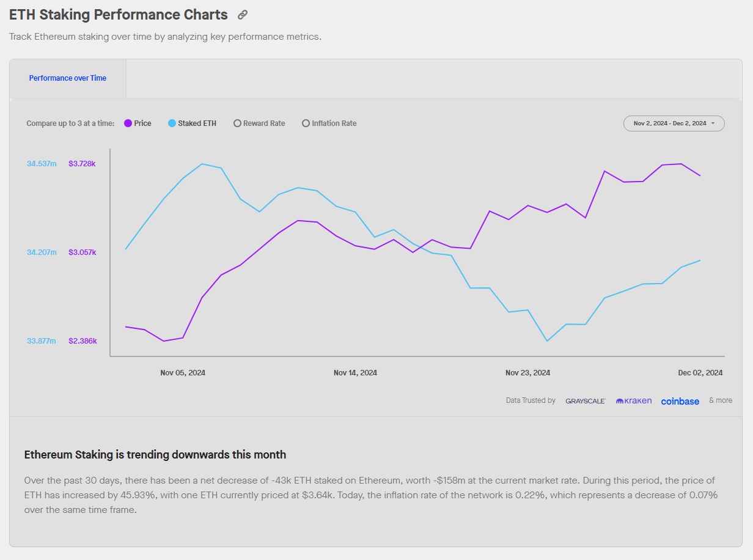Toggle off the Staked ETH metric

point(192,123)
